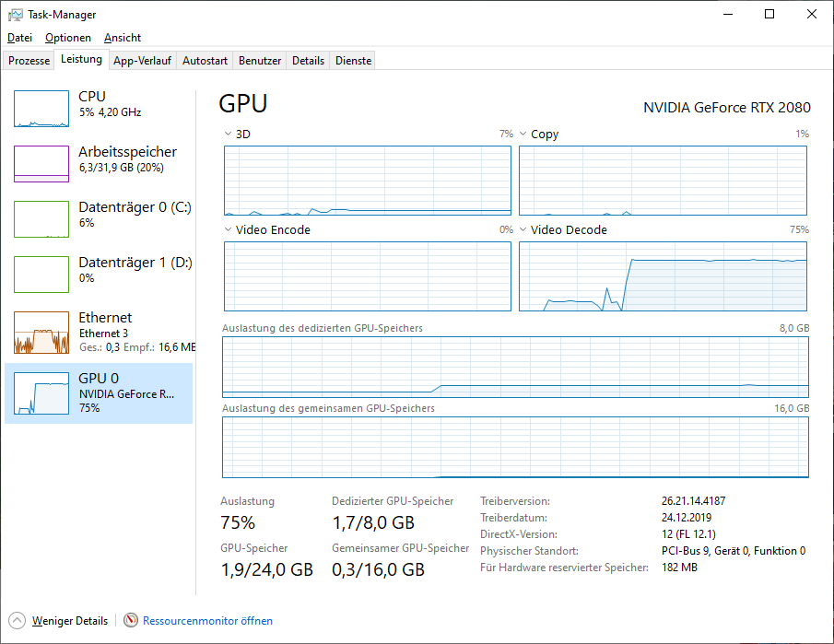Click the Ressourcenmonitor öffnen link

click(x=207, y=621)
